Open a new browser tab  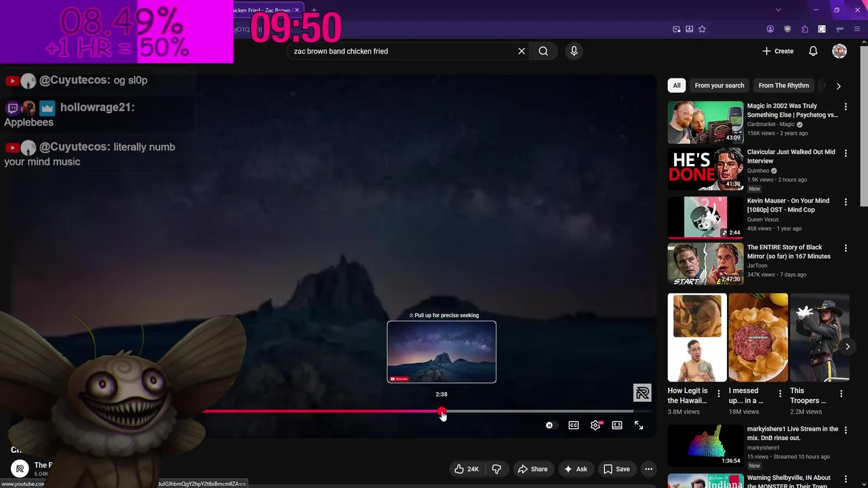tap(314, 10)
